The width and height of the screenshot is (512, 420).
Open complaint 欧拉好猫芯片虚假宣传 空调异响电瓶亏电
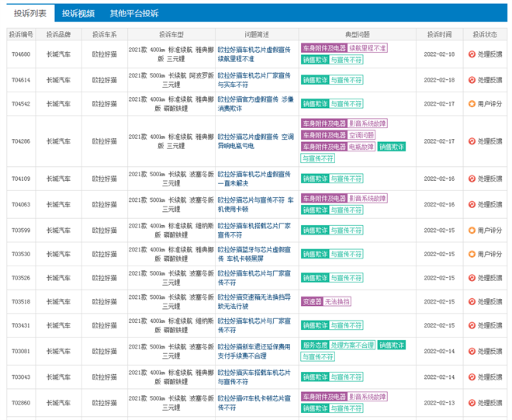256,141
